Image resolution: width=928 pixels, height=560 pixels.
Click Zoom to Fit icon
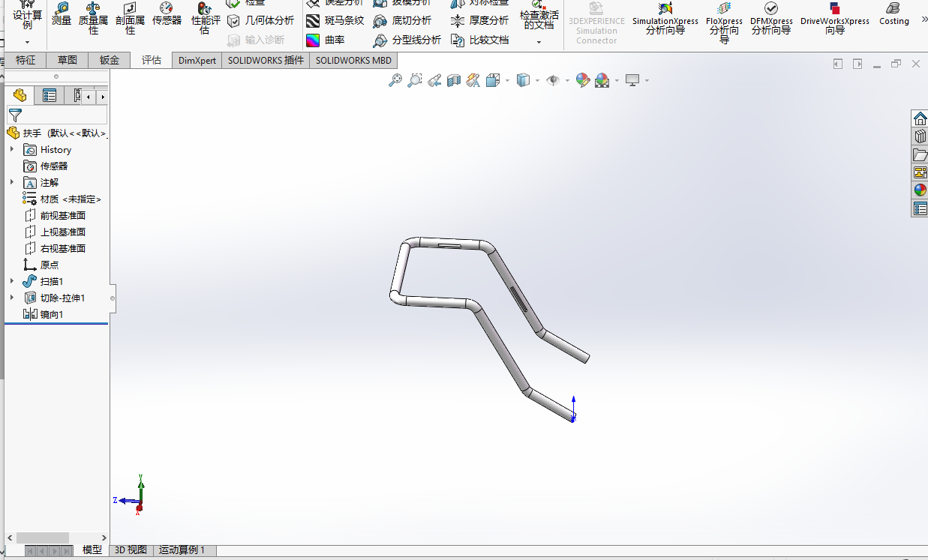pos(395,80)
